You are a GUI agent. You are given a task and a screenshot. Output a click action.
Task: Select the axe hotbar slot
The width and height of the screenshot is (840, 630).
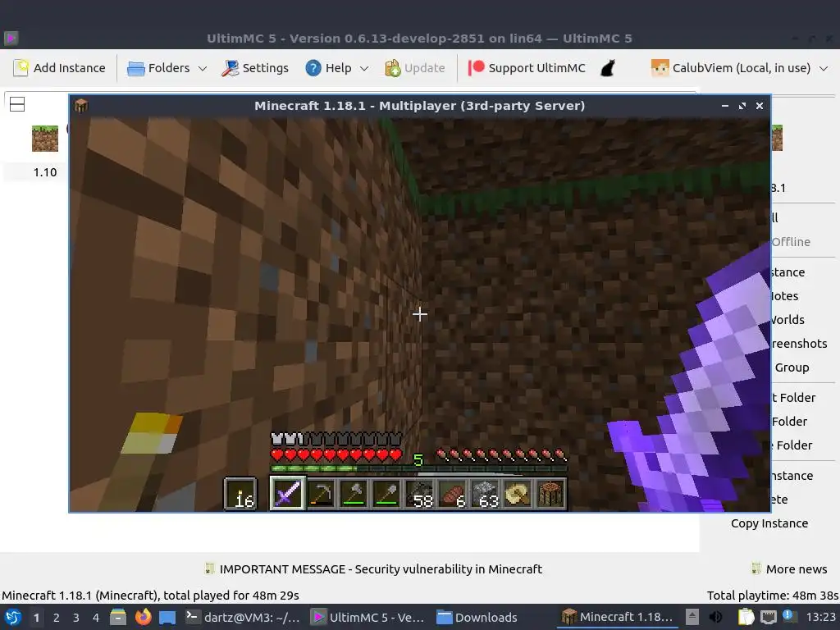click(x=354, y=493)
